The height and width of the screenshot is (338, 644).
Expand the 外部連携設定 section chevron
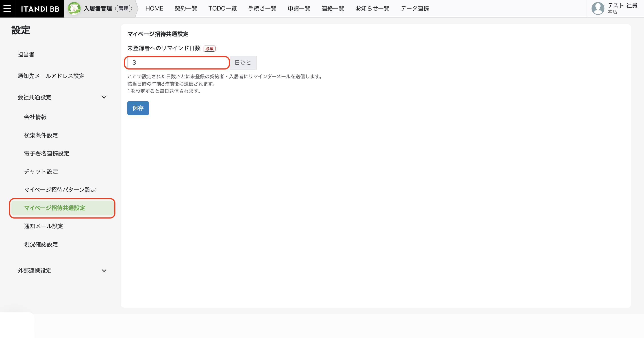click(x=104, y=271)
